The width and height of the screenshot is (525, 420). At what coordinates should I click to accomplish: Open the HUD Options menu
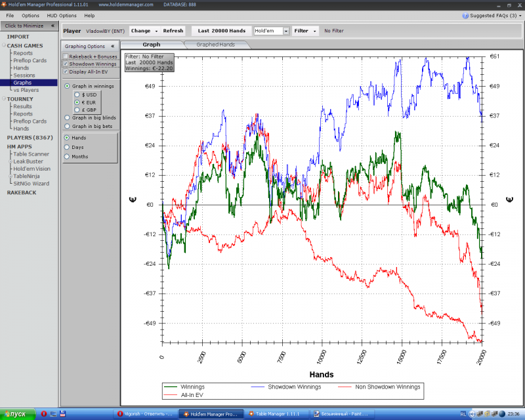pos(62,15)
